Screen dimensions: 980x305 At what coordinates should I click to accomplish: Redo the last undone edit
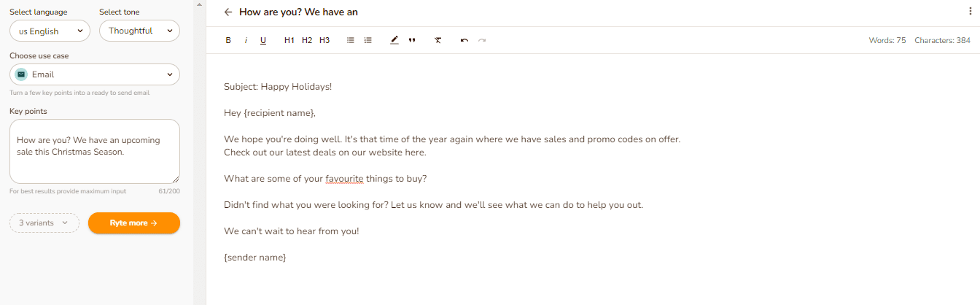click(482, 40)
